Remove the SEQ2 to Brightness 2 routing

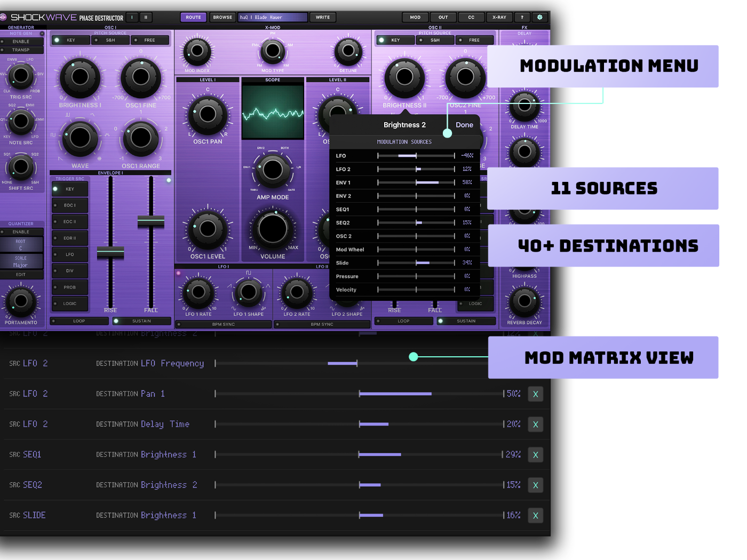tap(535, 485)
